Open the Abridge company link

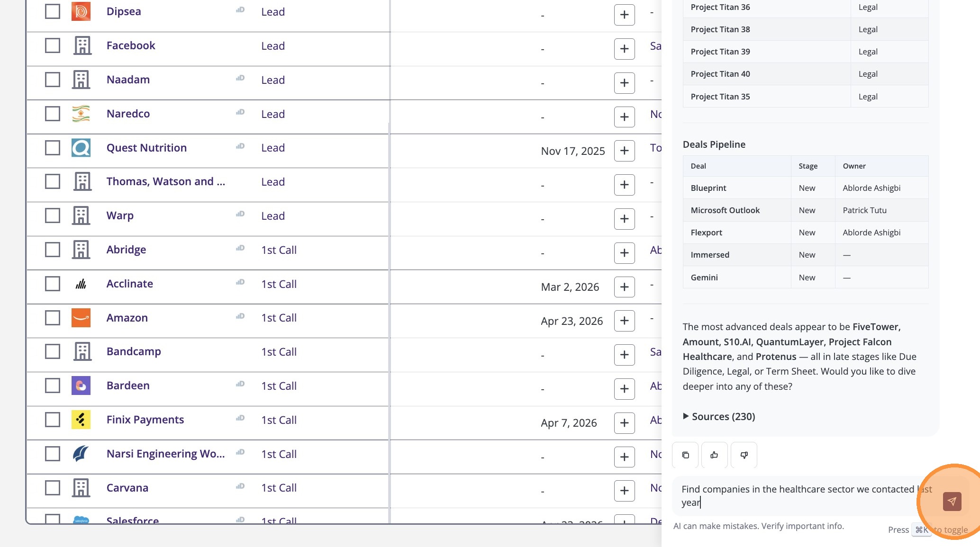tap(126, 250)
